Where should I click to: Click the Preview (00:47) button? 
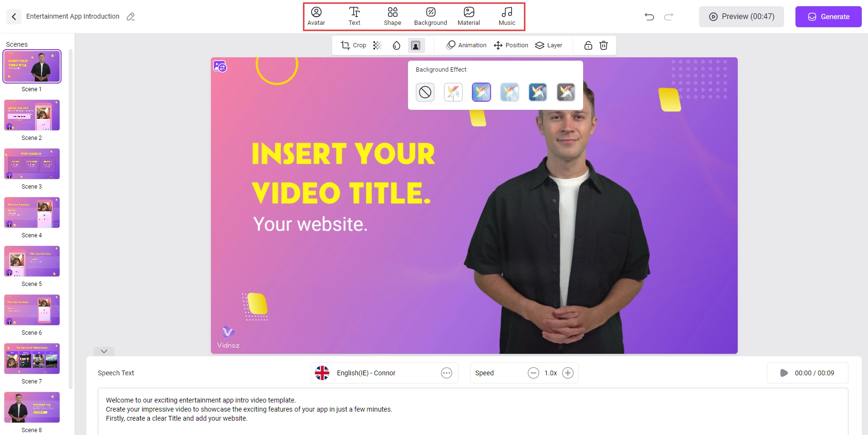[x=741, y=17]
